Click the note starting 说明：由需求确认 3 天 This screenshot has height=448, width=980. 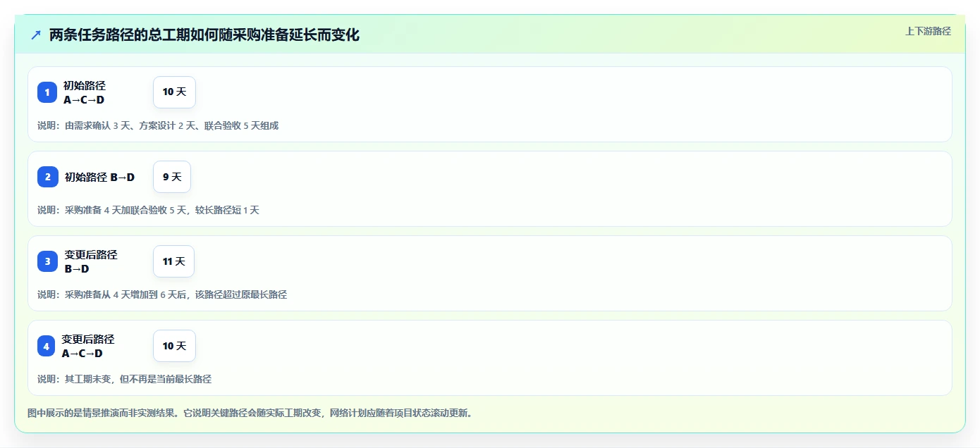pyautogui.click(x=158, y=125)
